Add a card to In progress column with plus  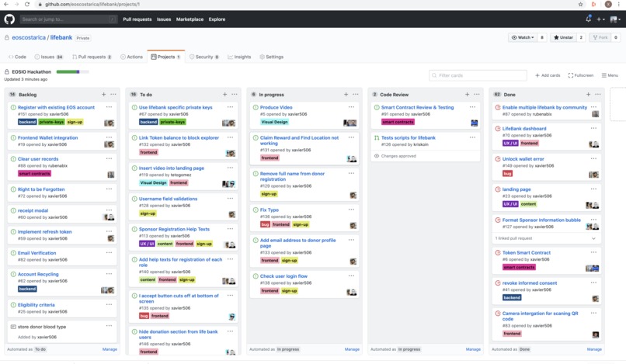(346, 94)
